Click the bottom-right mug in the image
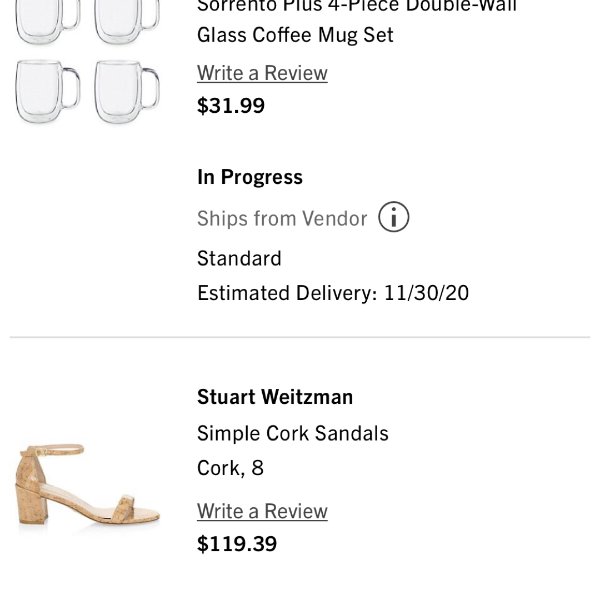The width and height of the screenshot is (600, 600). click(127, 92)
